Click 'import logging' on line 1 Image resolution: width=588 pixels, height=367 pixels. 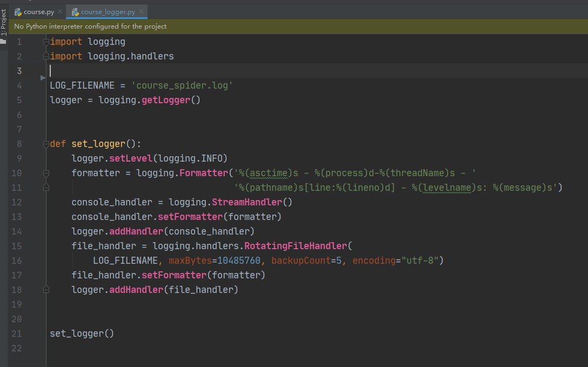88,42
